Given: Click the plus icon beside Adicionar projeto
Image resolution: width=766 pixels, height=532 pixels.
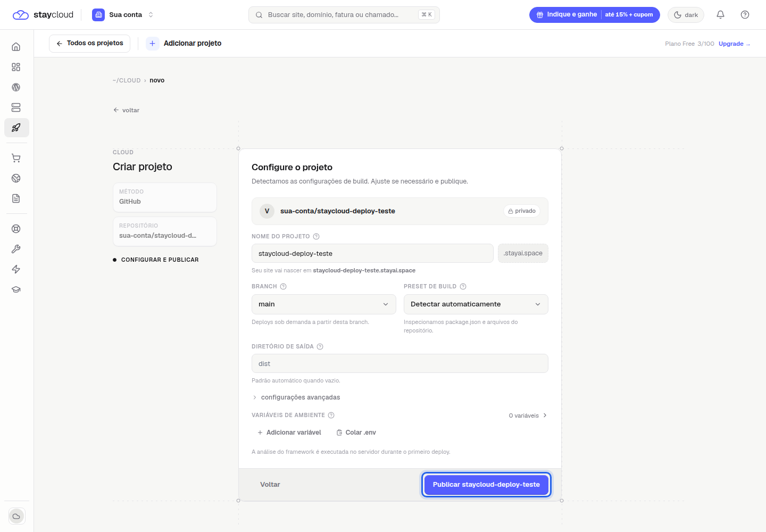Looking at the screenshot, I should pyautogui.click(x=152, y=44).
